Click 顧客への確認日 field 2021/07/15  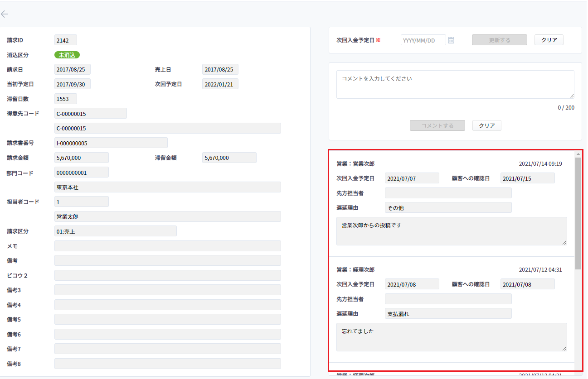tap(528, 178)
